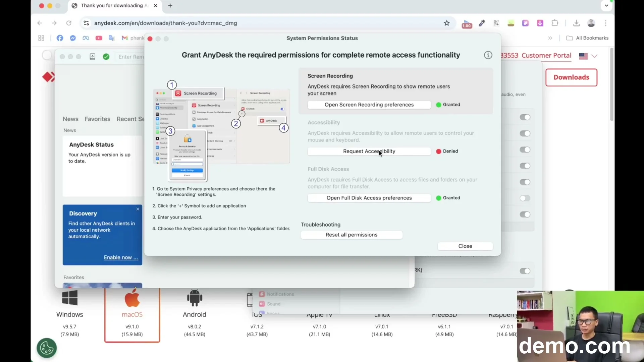Click the red-outlined Downloads button
The height and width of the screenshot is (362, 644).
point(571,77)
